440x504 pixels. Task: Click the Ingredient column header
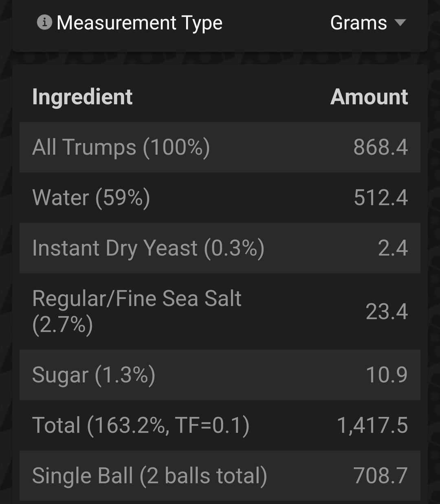(x=82, y=97)
